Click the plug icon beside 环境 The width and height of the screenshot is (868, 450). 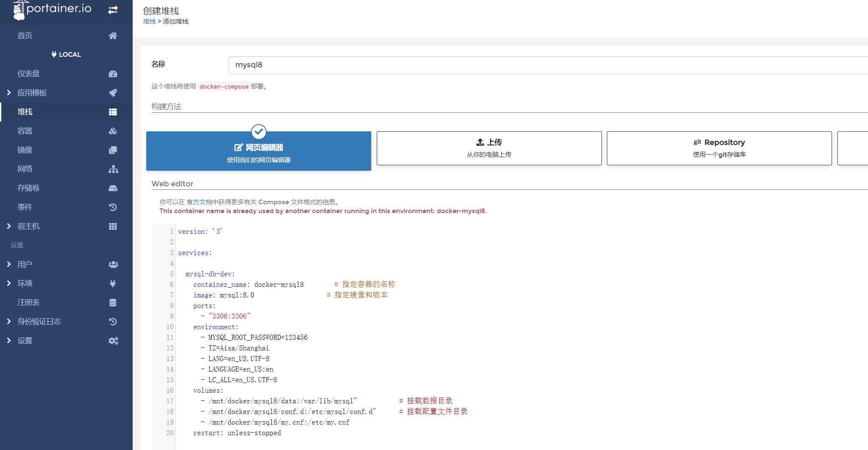113,283
